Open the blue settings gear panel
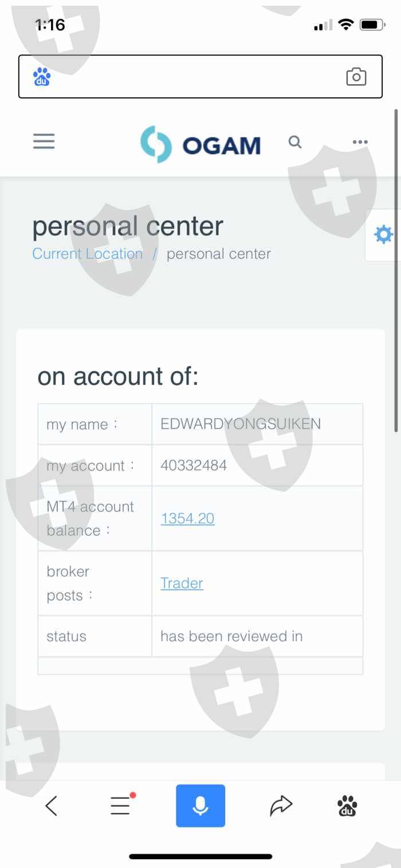 coord(383,235)
